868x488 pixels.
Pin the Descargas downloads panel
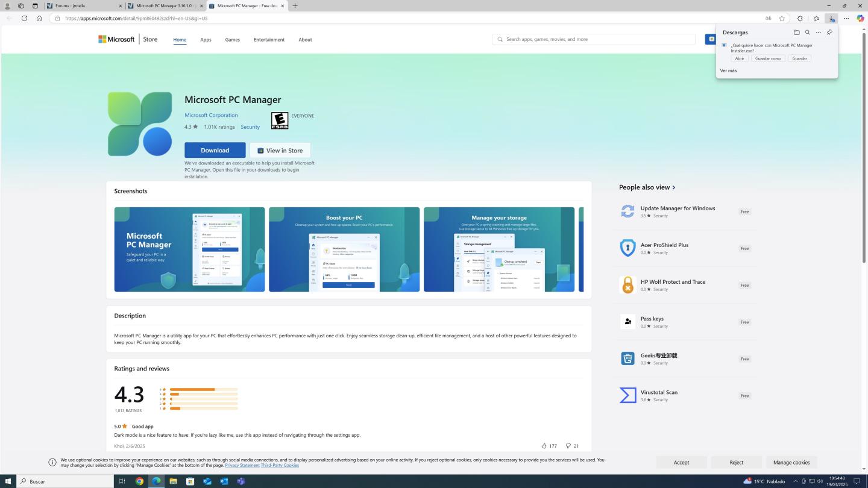(829, 33)
